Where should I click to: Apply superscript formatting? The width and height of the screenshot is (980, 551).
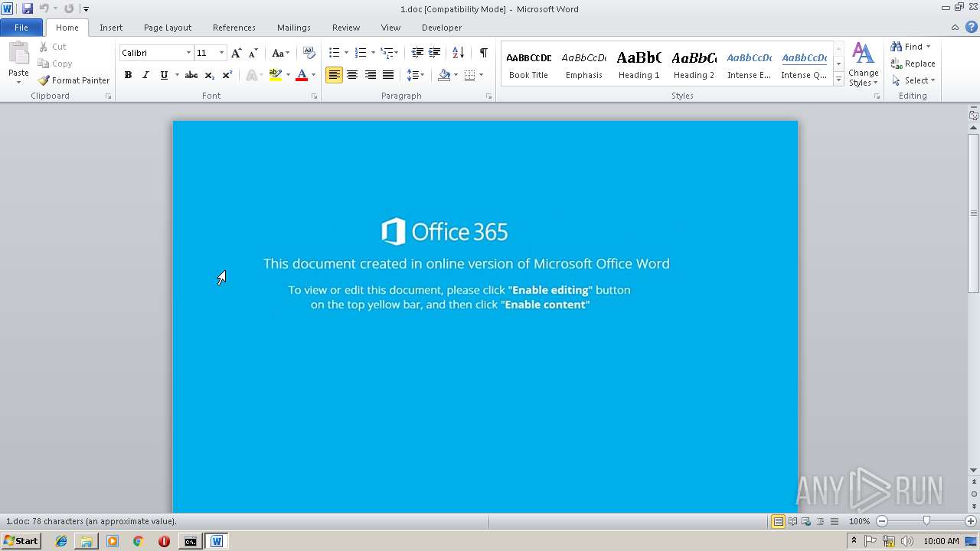tap(227, 75)
